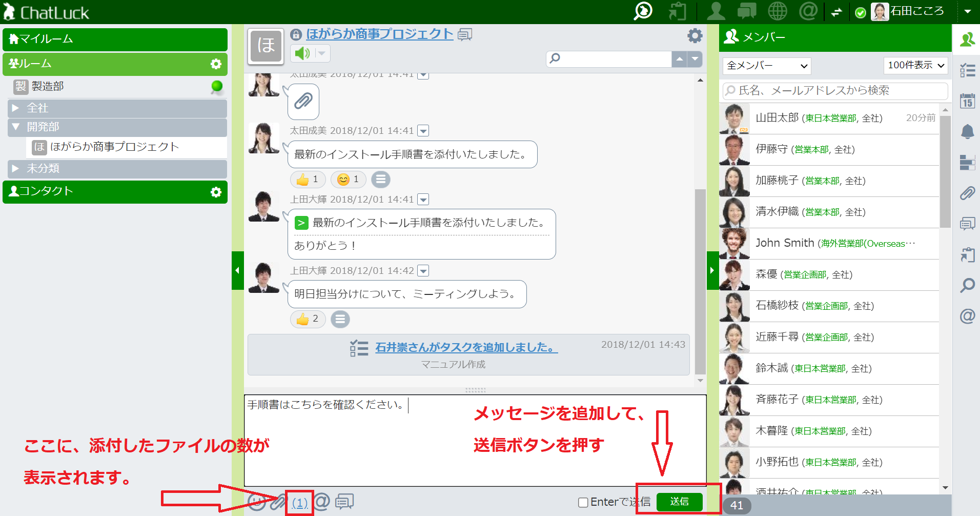
Task: Jump to previous search result arrow
Action: pyautogui.click(x=680, y=59)
